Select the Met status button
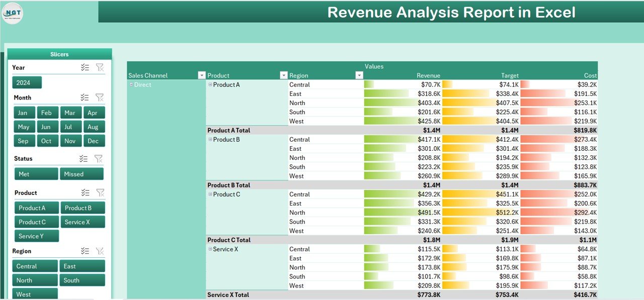This screenshot has width=644, height=300. point(36,174)
